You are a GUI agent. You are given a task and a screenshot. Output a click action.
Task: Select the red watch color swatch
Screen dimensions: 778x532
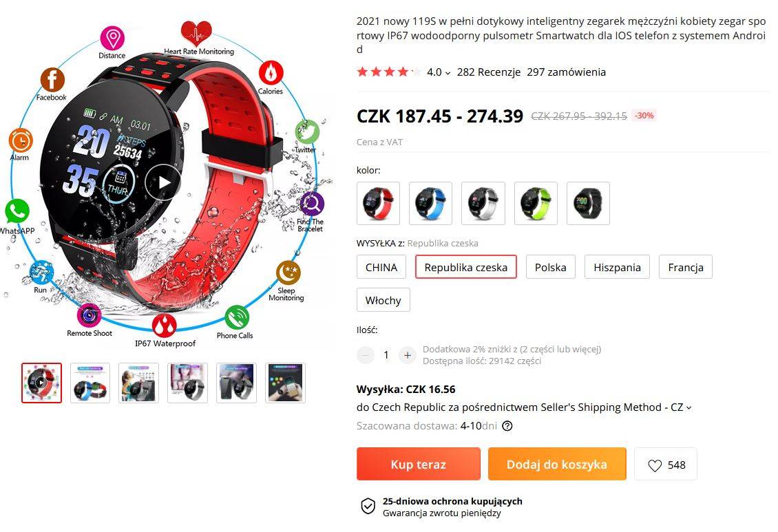point(378,203)
